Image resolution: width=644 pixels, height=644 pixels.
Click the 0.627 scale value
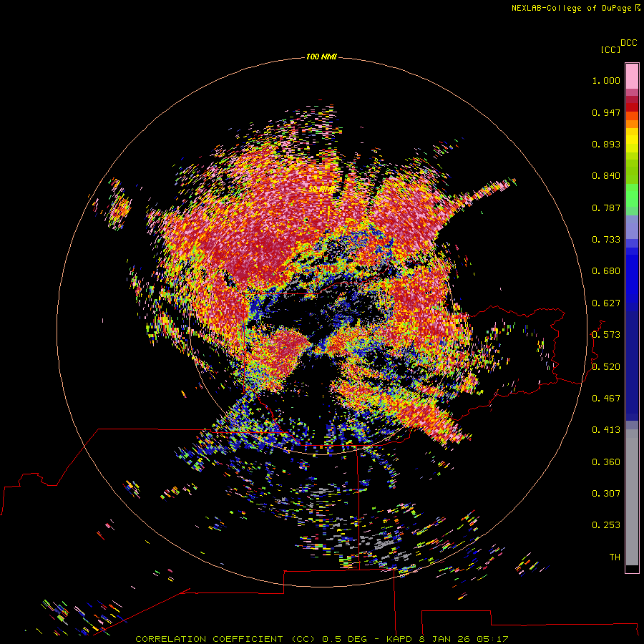point(606,303)
